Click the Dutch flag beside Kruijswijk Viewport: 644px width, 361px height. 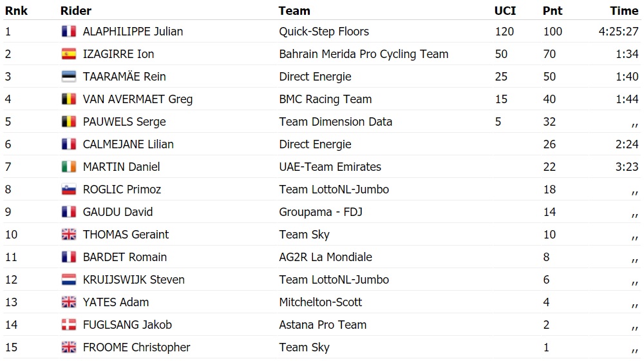pyautogui.click(x=69, y=280)
